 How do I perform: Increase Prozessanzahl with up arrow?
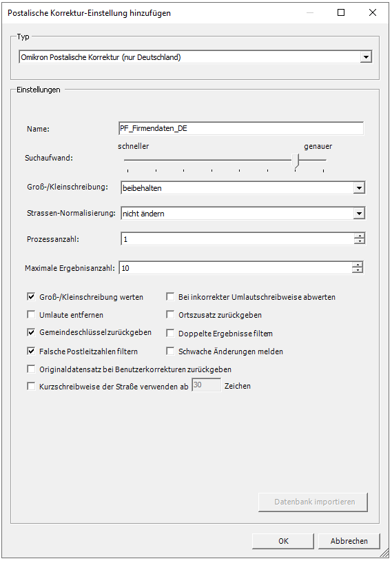(359, 236)
